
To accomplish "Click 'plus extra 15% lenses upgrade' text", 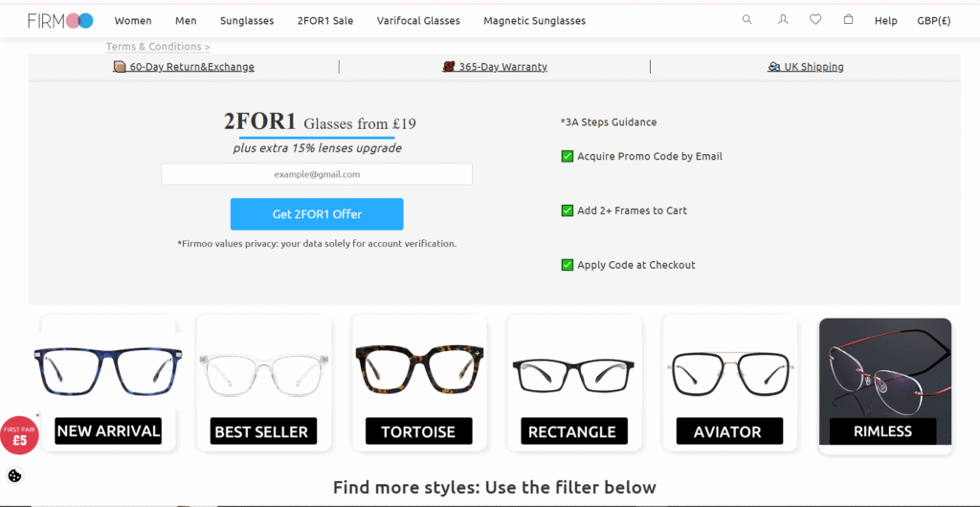I will 318,148.
